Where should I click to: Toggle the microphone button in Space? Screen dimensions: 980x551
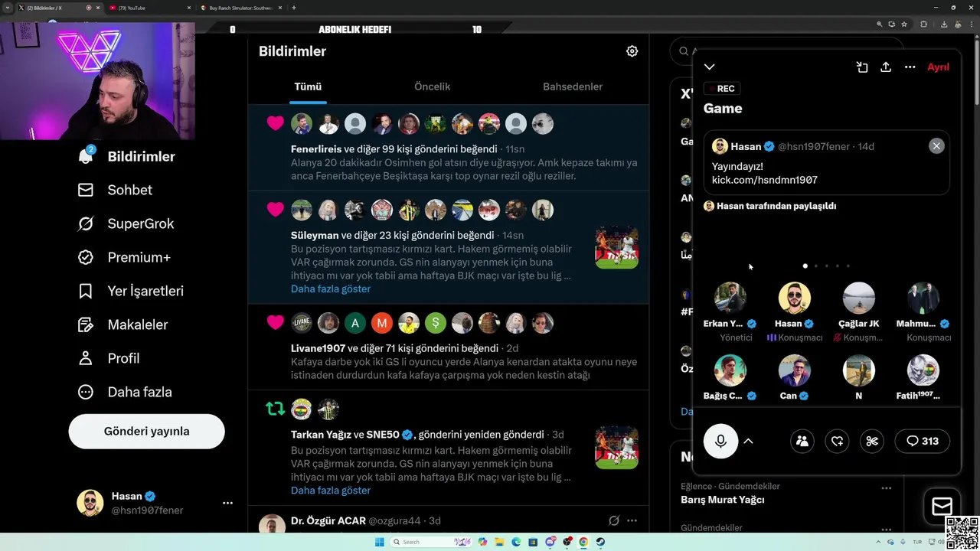(x=720, y=441)
